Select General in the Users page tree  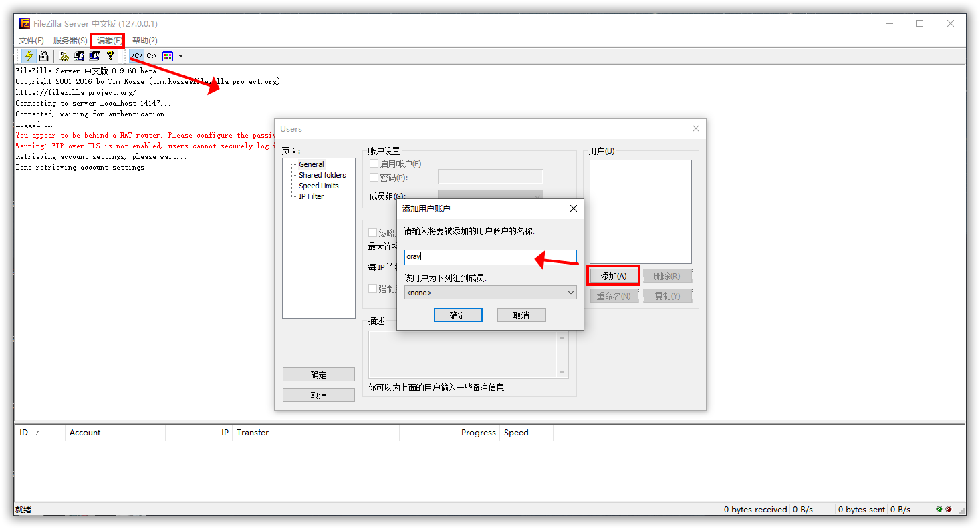click(312, 164)
